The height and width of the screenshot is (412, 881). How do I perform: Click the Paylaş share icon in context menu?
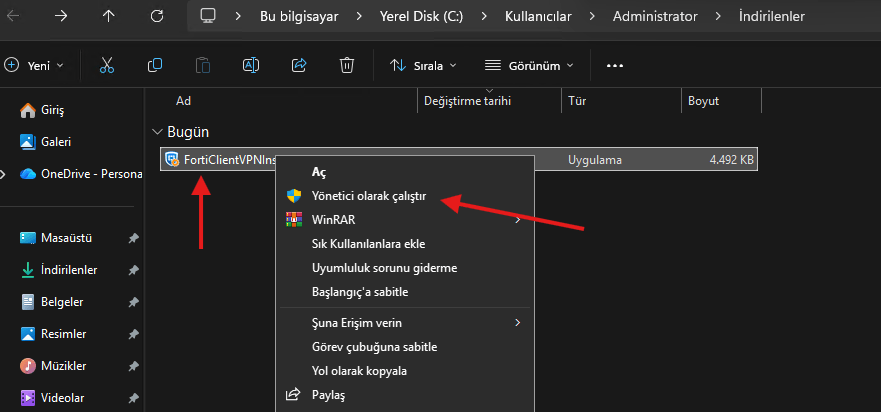(293, 395)
